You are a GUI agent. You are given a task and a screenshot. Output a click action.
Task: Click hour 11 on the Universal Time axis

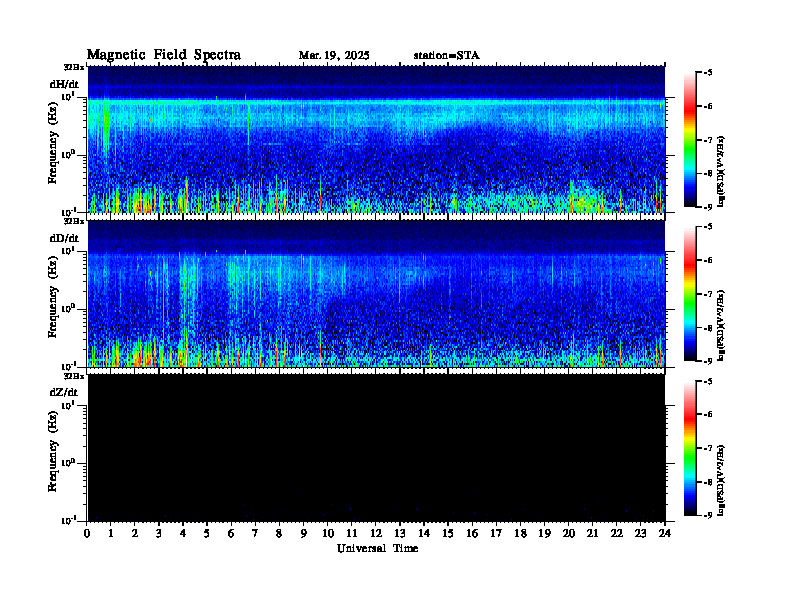tap(352, 533)
